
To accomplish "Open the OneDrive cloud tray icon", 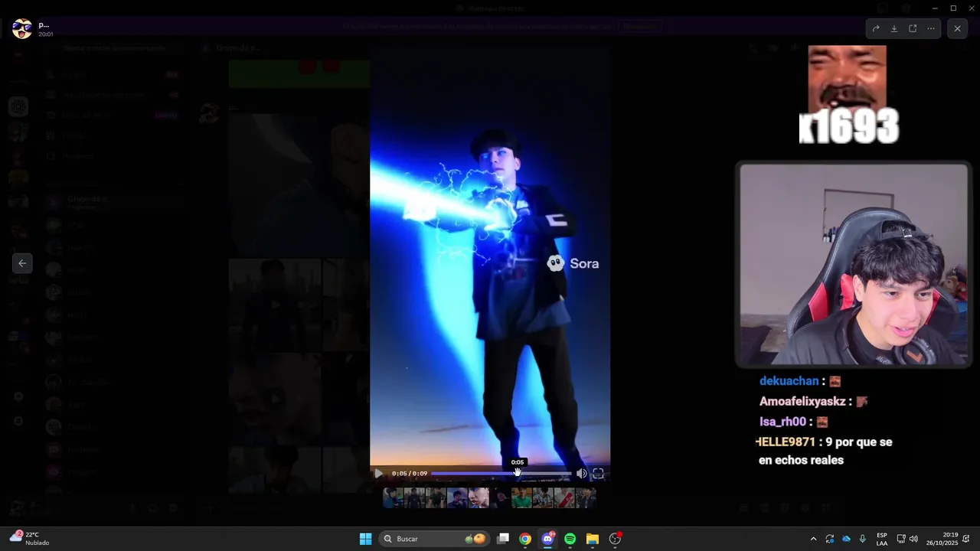I will (x=846, y=539).
